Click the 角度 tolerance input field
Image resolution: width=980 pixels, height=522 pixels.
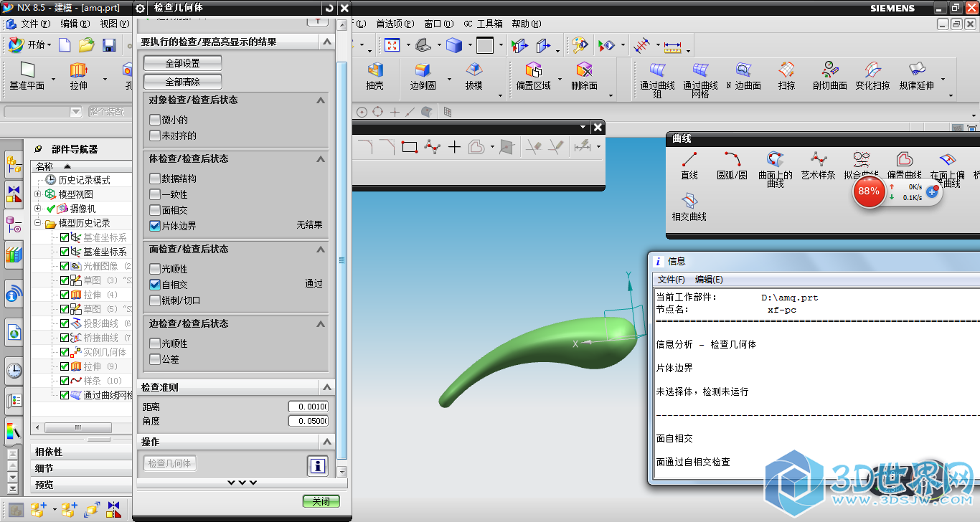point(308,421)
